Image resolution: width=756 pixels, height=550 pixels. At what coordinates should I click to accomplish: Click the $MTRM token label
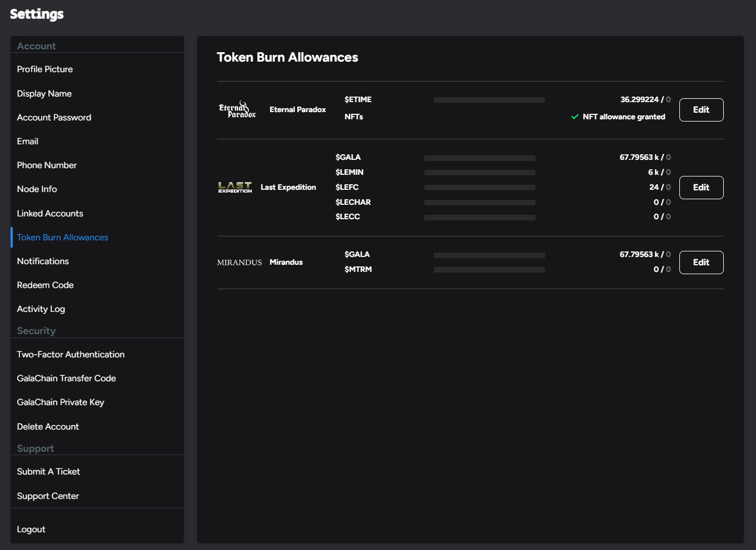coord(358,269)
